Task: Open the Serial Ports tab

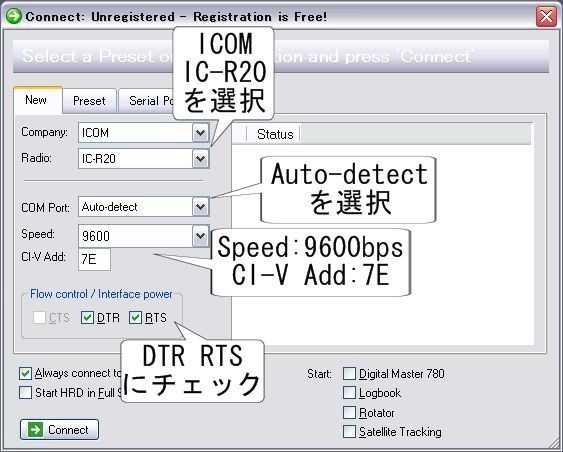Action: 147,101
